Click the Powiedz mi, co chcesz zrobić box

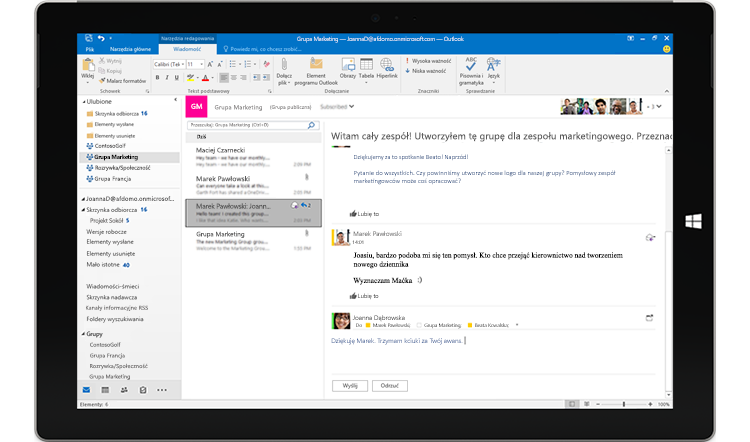pyautogui.click(x=262, y=49)
